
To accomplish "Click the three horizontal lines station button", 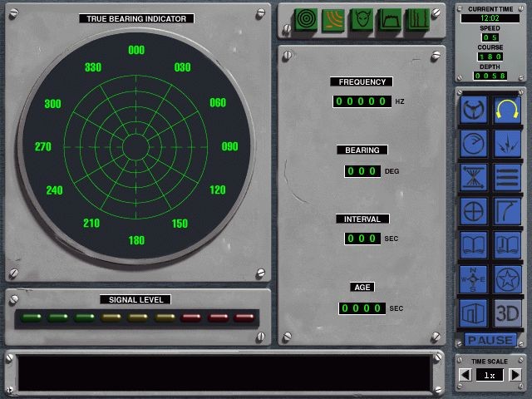I will 507,177.
